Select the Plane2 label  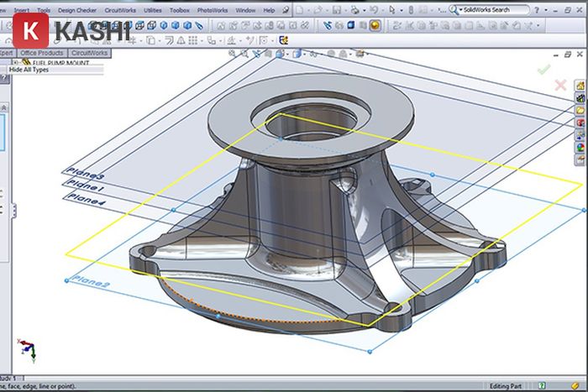[x=90, y=281]
